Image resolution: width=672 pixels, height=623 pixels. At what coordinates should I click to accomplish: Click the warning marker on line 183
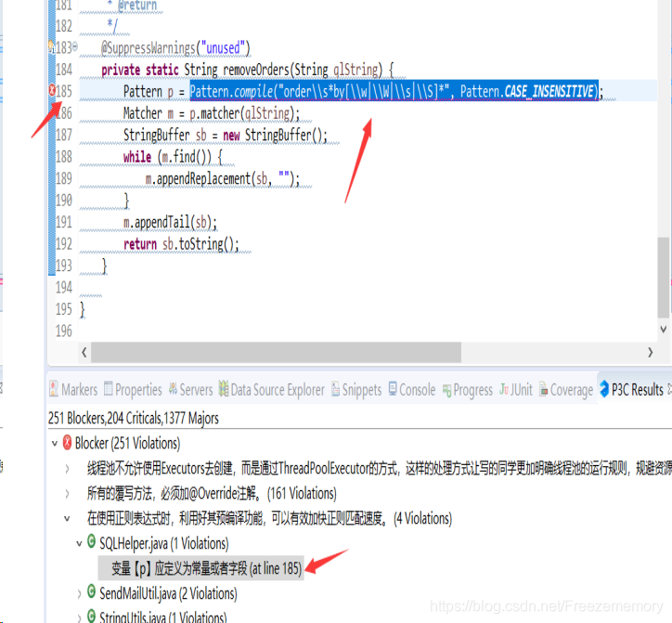[50, 45]
